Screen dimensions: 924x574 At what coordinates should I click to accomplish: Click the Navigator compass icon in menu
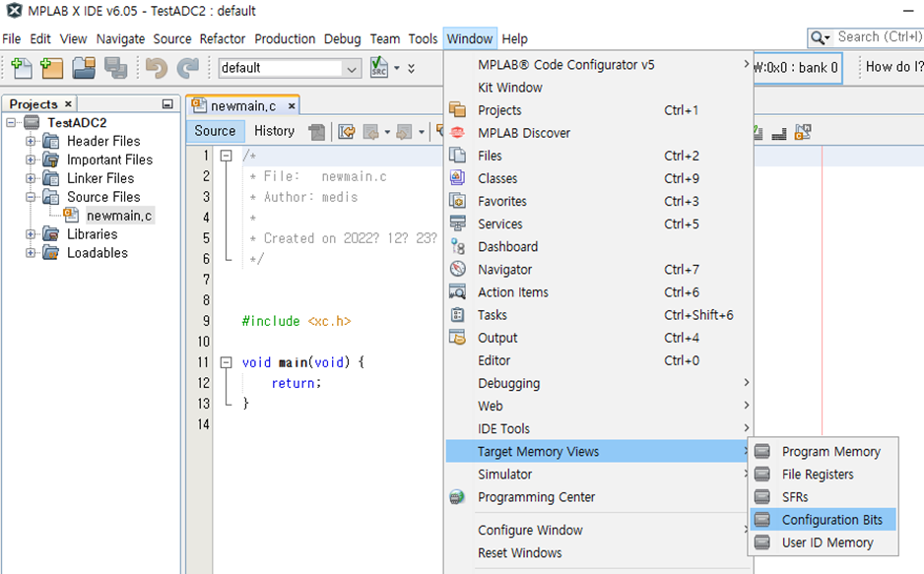coord(457,269)
